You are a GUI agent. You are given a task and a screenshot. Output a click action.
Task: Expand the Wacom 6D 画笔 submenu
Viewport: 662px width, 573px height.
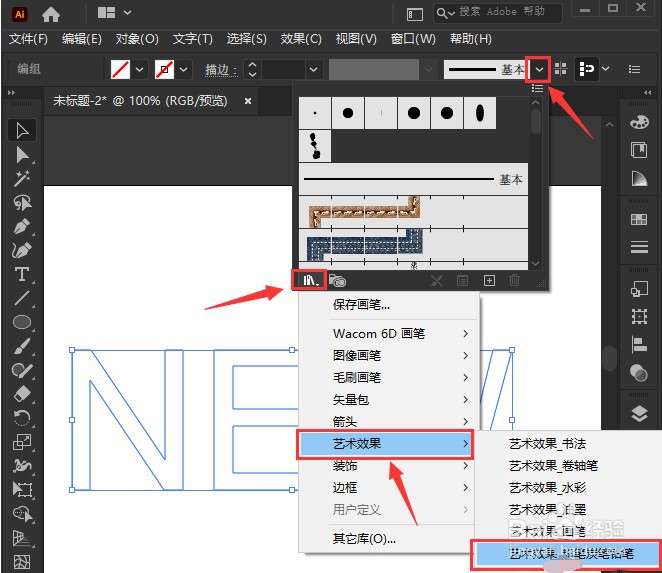click(x=388, y=334)
